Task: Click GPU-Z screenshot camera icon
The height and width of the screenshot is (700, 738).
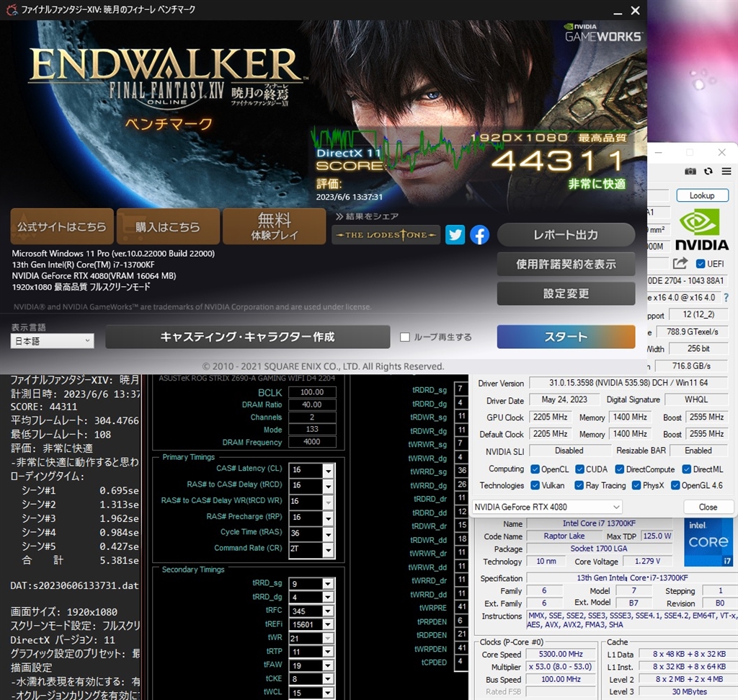Action: tap(690, 172)
